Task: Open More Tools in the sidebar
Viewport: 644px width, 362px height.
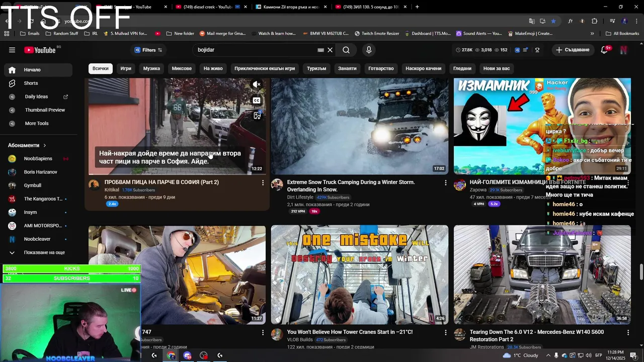Action: pos(38,123)
